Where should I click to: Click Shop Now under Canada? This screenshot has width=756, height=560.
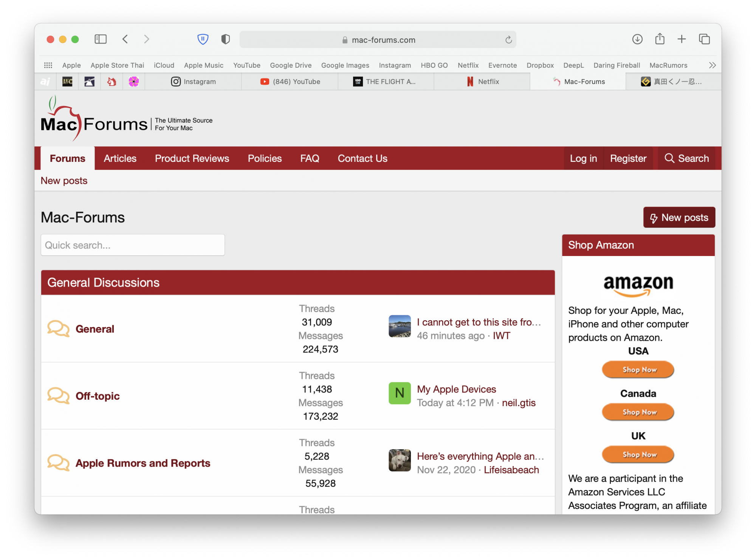coord(638,412)
